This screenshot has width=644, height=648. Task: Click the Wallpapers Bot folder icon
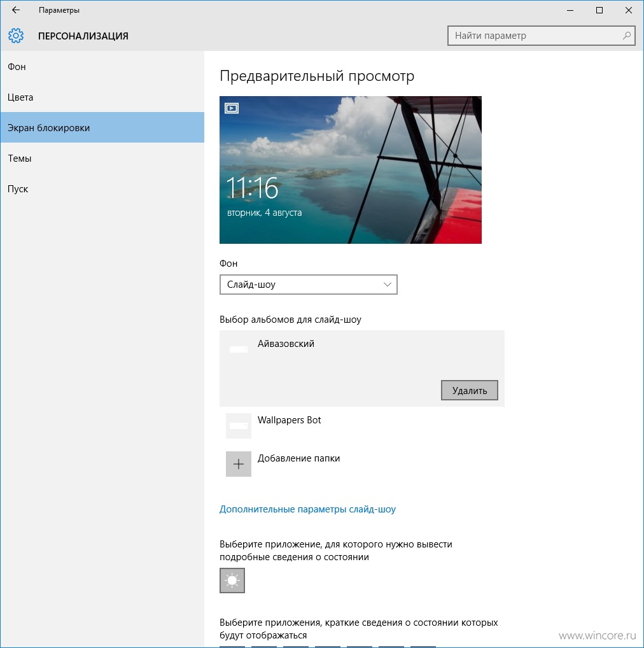coord(239,426)
